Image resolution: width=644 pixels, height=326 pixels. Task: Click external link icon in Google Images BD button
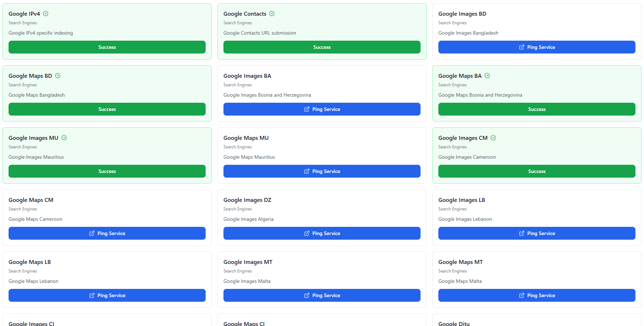click(x=521, y=47)
